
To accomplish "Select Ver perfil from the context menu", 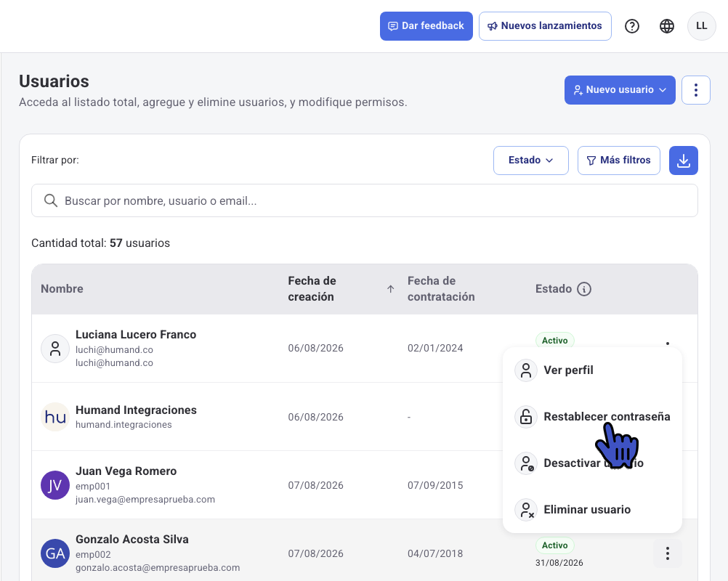I will click(592, 370).
